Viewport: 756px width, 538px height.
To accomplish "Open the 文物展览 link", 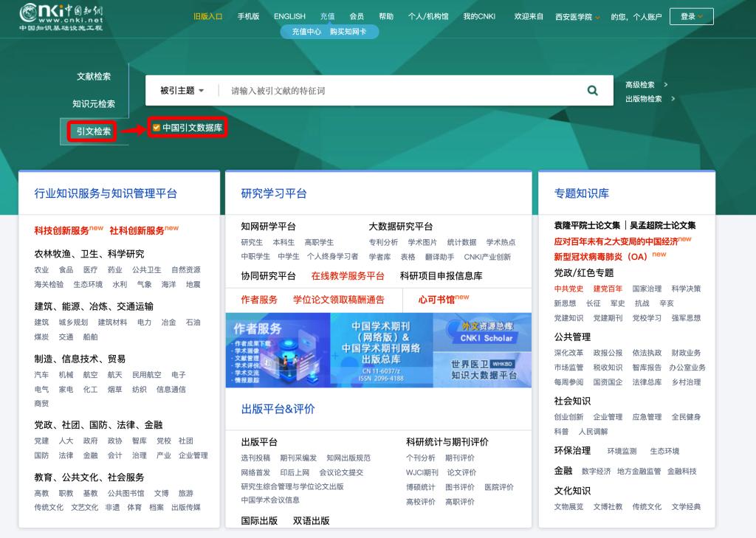I will 568,507.
